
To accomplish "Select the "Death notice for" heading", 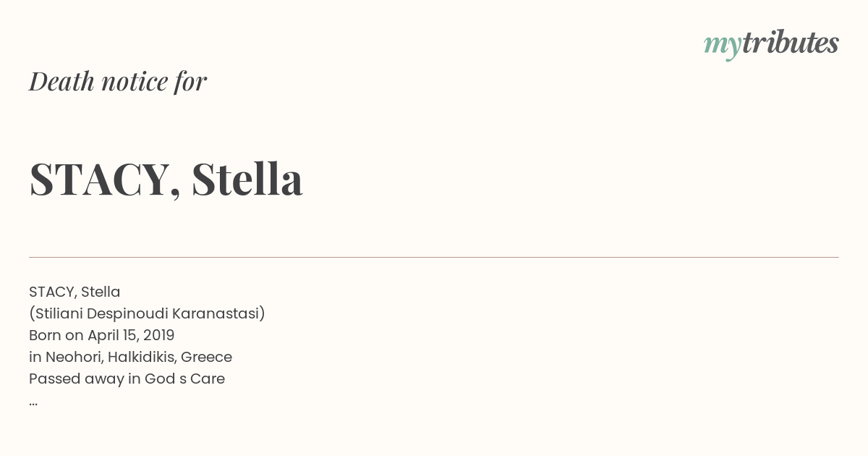I will pos(118,81).
